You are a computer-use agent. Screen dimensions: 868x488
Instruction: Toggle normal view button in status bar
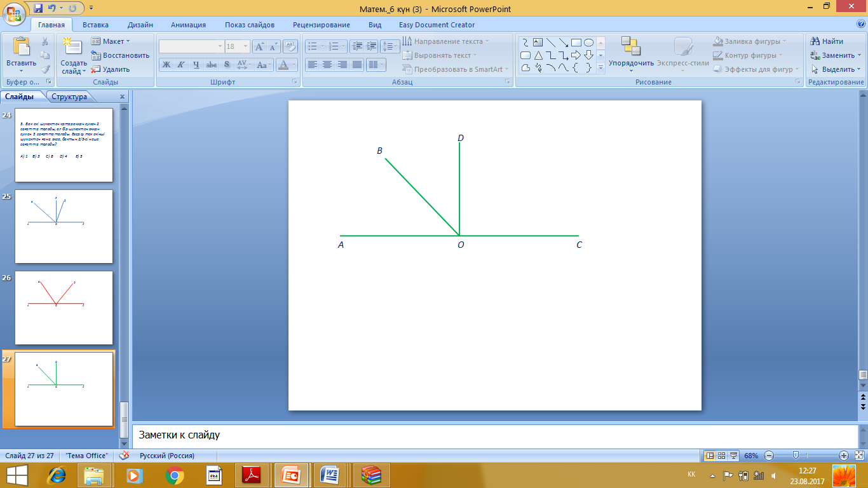(710, 456)
